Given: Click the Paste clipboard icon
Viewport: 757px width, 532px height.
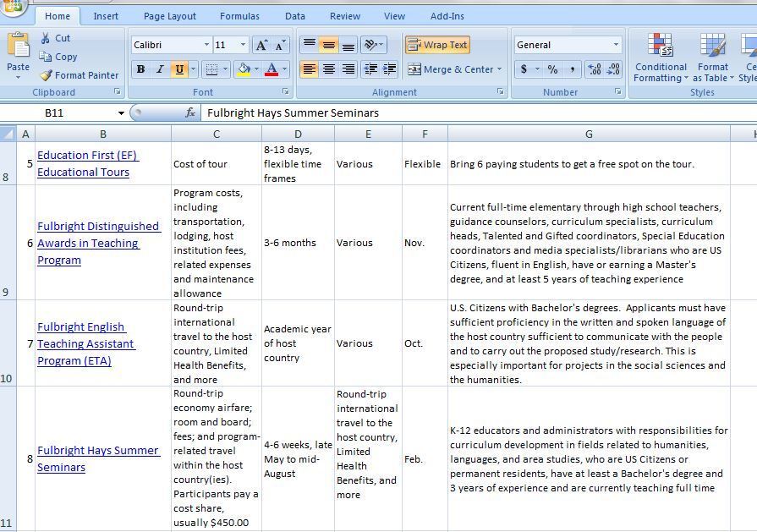Looking at the screenshot, I should click(x=19, y=47).
